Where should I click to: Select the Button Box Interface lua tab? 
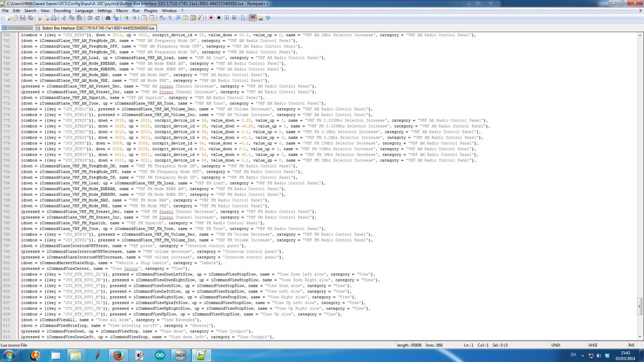point(95,28)
